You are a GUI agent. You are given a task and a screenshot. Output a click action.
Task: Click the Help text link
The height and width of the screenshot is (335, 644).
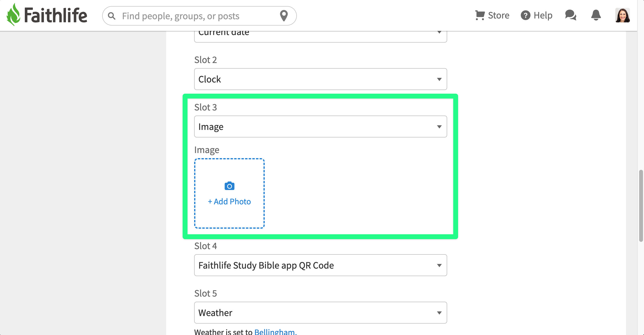point(543,15)
